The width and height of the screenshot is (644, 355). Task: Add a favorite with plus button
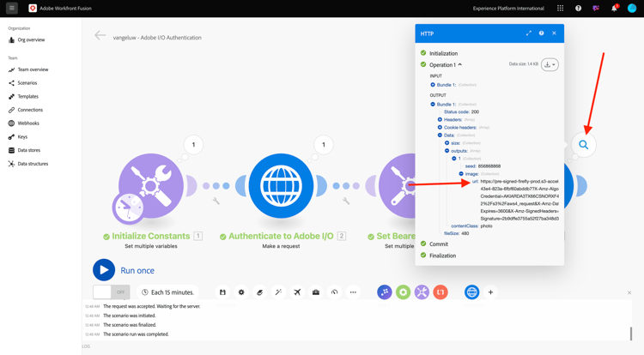(x=490, y=292)
